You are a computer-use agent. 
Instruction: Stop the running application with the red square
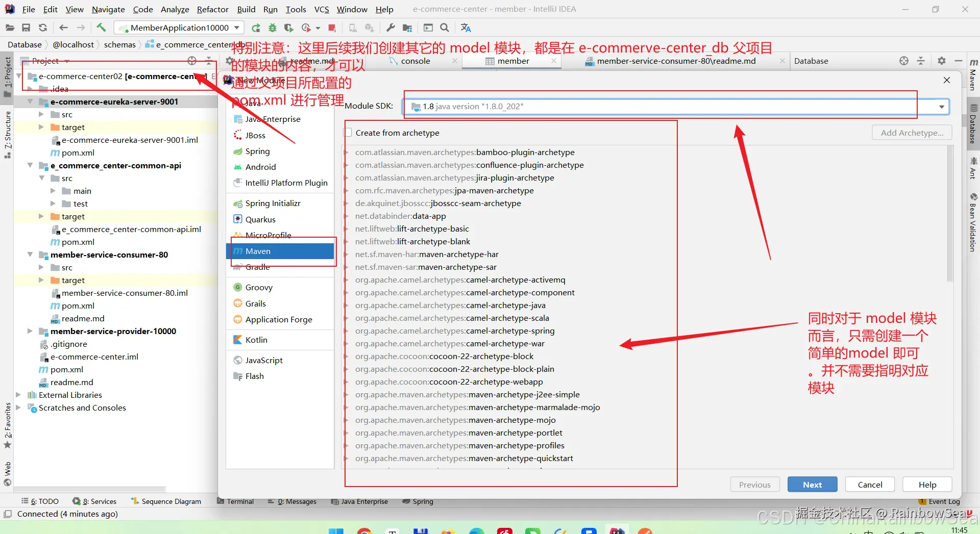point(332,28)
